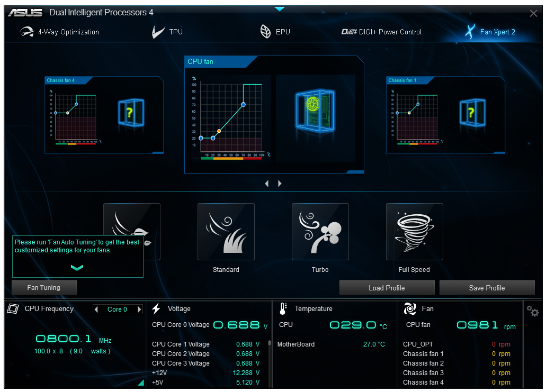Click the 0800.1 MHz frequency value
Image resolution: width=546 pixels, height=392 pixels.
[x=64, y=339]
